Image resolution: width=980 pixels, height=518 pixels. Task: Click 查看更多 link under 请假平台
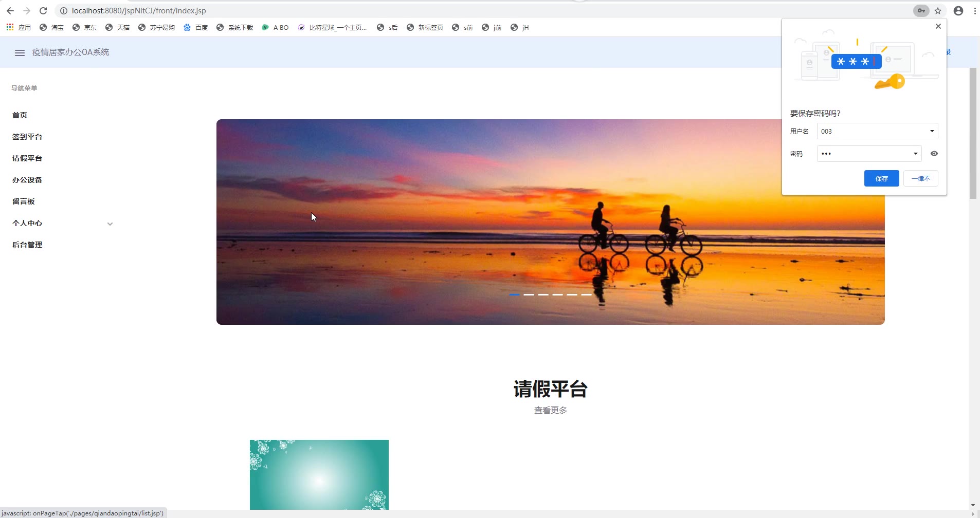tap(550, 410)
